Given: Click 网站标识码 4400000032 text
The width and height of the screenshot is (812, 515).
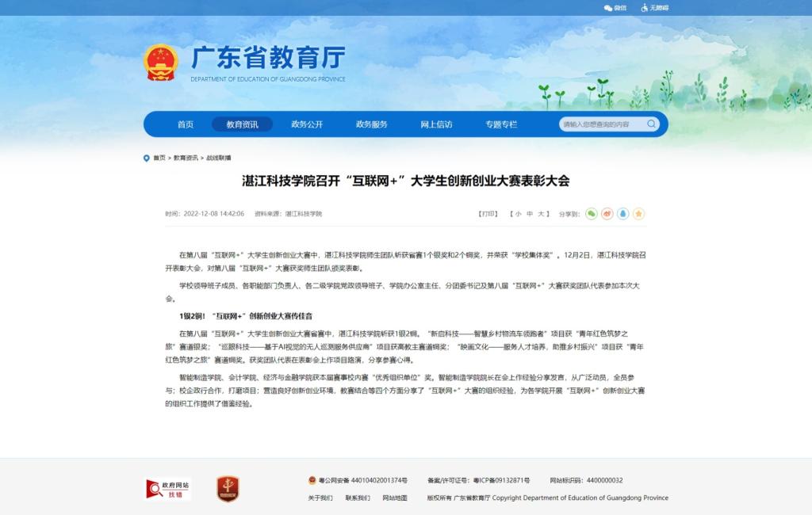Looking at the screenshot, I should coord(586,480).
